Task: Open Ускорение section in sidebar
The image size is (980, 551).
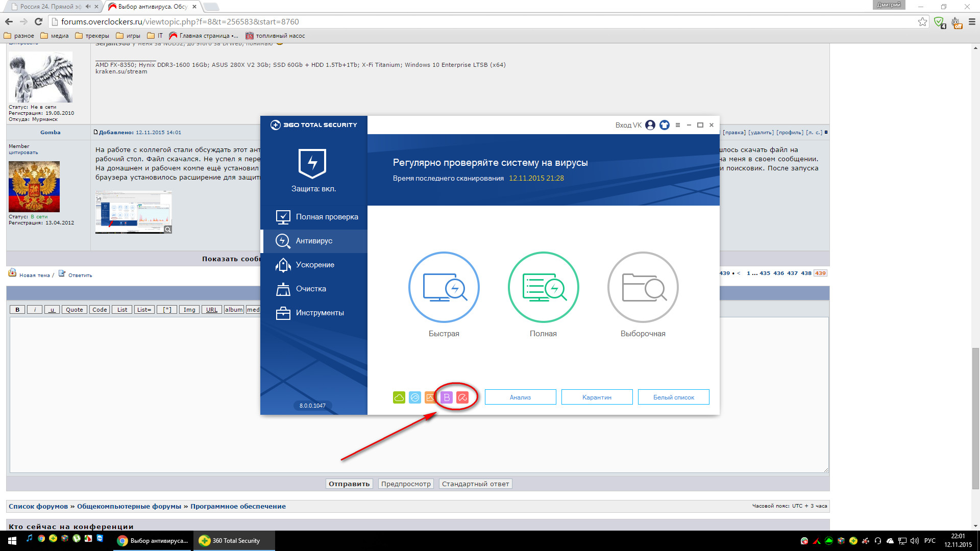Action: pyautogui.click(x=314, y=265)
